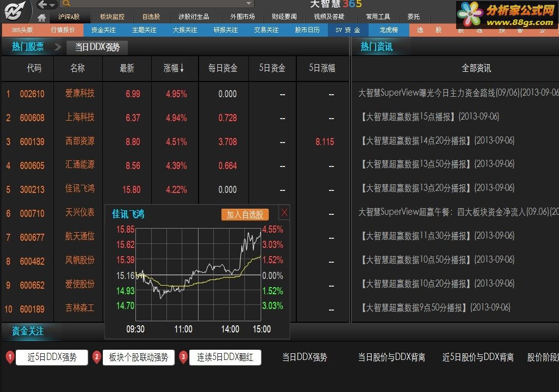The image size is (559, 392).
Task: Open the 自选股 menu
Action: click(151, 17)
